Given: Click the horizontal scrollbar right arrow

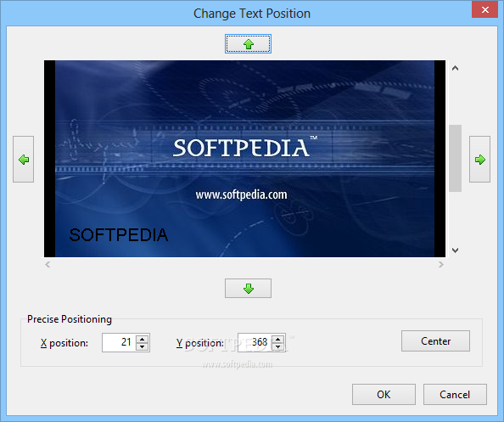Looking at the screenshot, I should point(441,264).
